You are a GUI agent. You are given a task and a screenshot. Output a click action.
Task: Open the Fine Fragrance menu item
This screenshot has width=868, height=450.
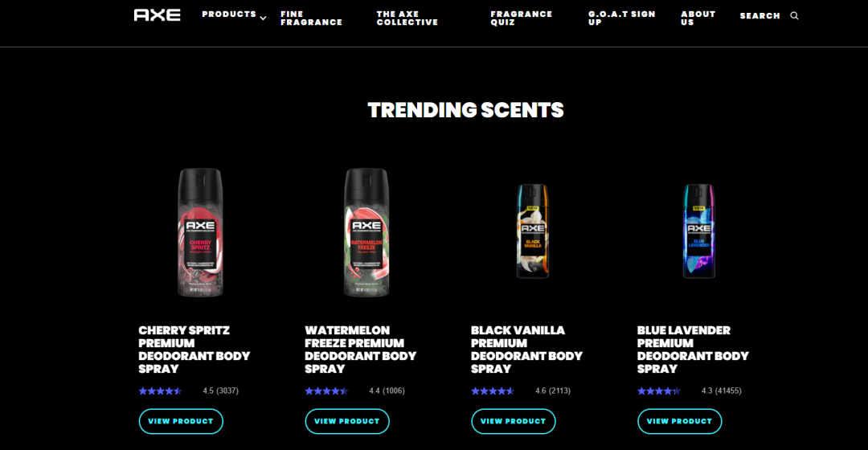(311, 18)
